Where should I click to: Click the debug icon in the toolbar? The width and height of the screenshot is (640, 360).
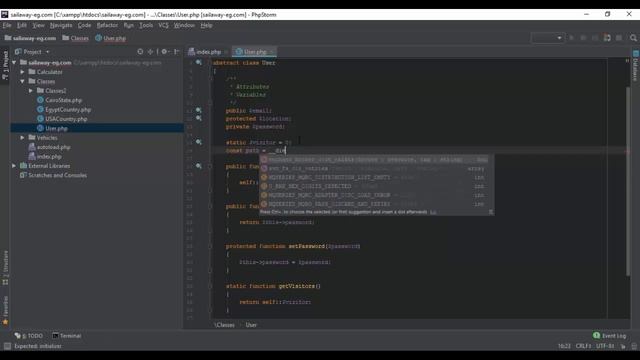coord(583,38)
